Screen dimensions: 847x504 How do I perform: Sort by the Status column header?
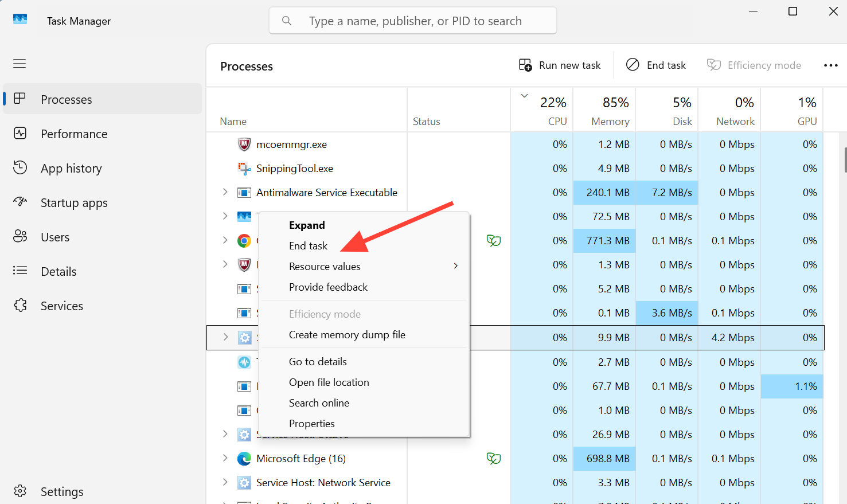(x=426, y=122)
